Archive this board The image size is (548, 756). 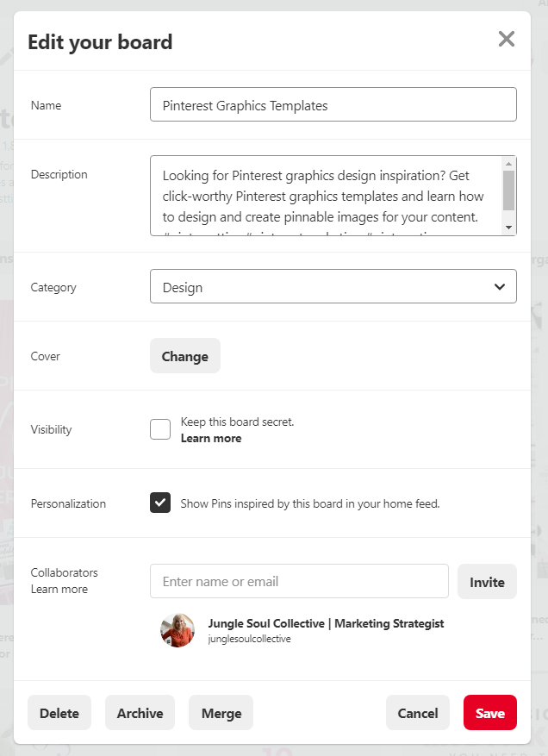[x=140, y=713]
